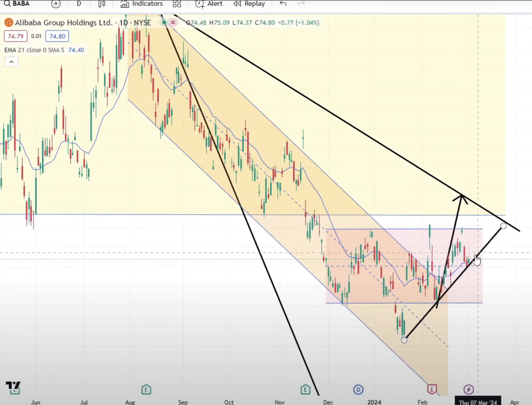Click the 0.01 spread value
532x405 pixels.
click(x=36, y=36)
